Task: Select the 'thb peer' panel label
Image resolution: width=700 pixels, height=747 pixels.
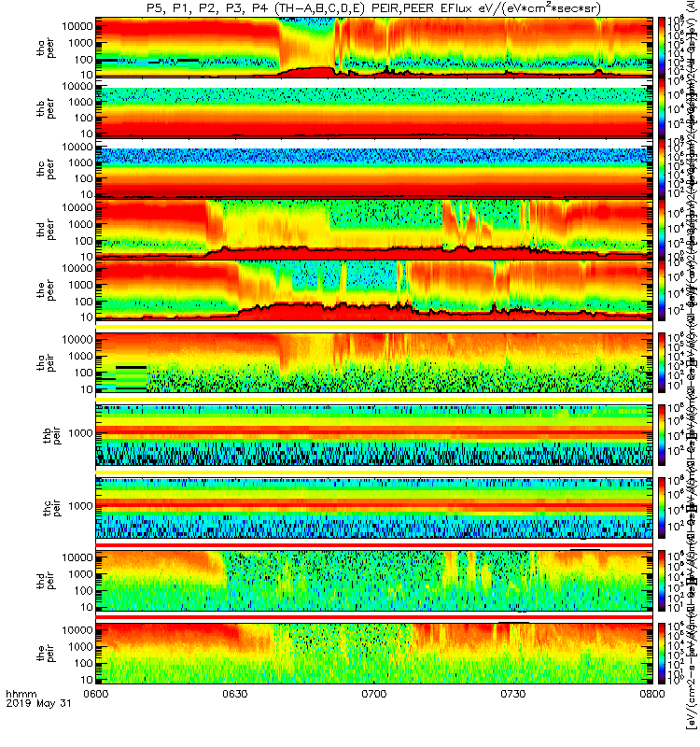Action: [46, 109]
